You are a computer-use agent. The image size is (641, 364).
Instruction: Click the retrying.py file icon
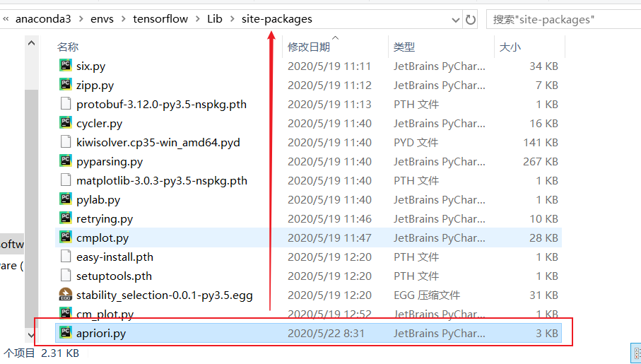coord(66,218)
